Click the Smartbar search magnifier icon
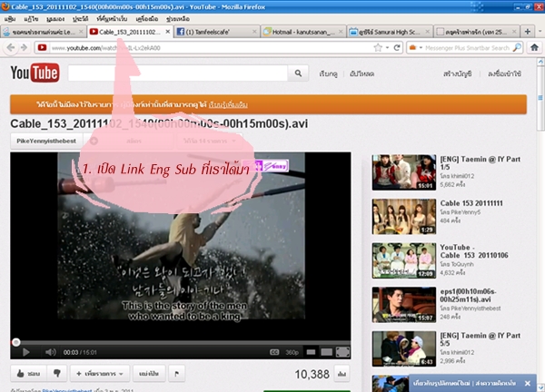Image resolution: width=545 pixels, height=392 pixels. tap(517, 47)
